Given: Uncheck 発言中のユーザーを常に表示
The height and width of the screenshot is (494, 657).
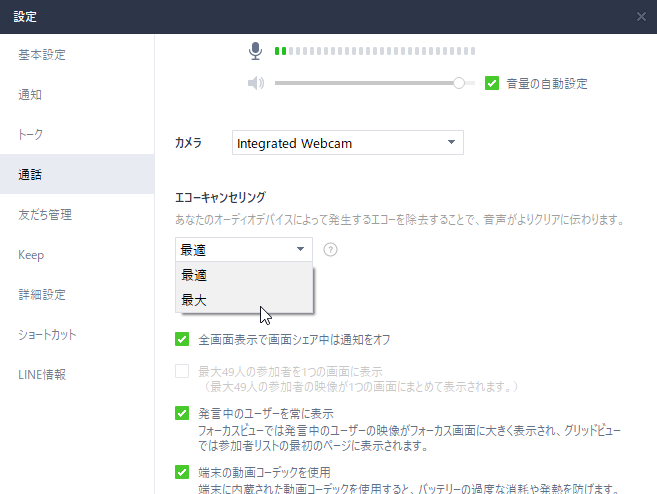Looking at the screenshot, I should click(182, 413).
